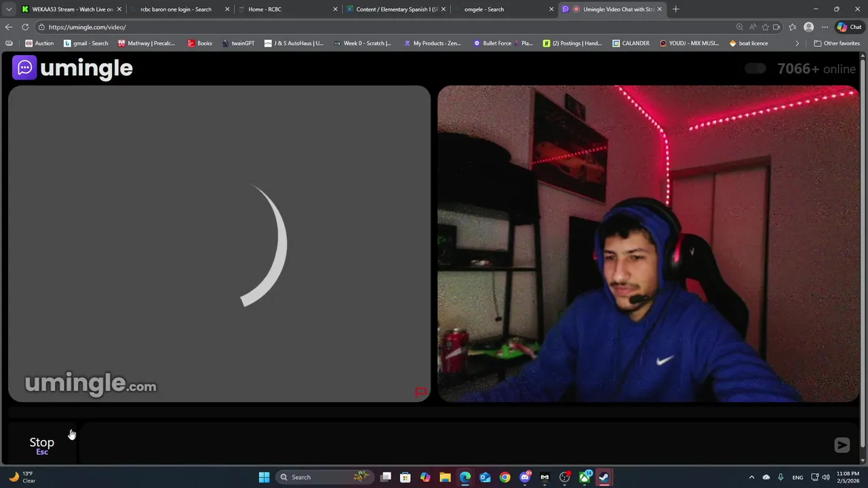Open File Explorer from the taskbar
The image size is (868, 488).
[x=445, y=477]
